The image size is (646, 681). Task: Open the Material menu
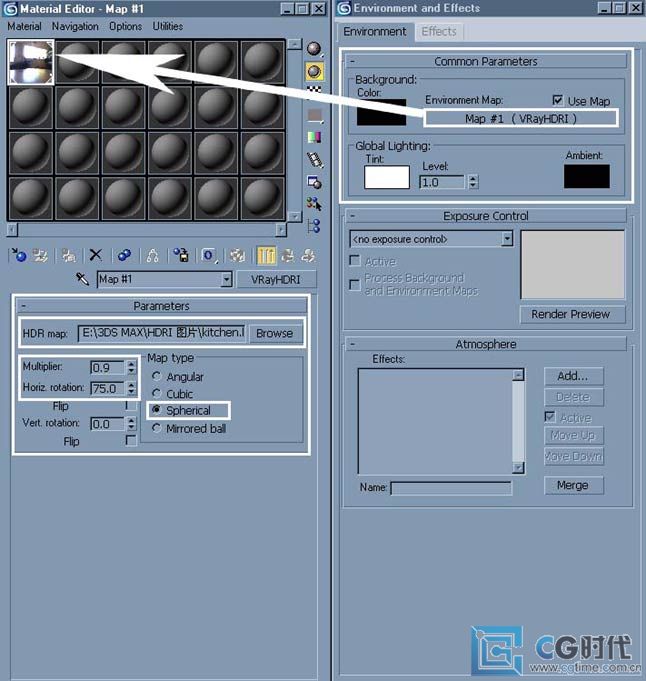click(24, 26)
